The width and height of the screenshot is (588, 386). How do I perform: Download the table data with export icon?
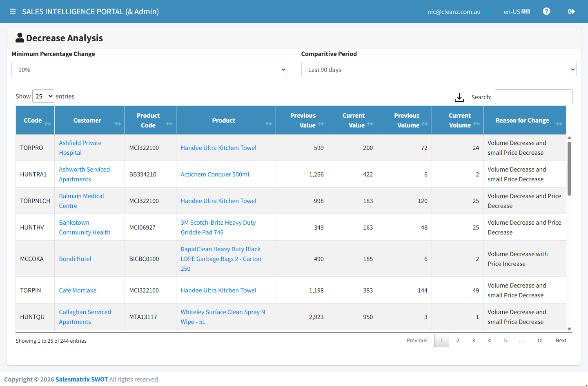click(x=459, y=97)
